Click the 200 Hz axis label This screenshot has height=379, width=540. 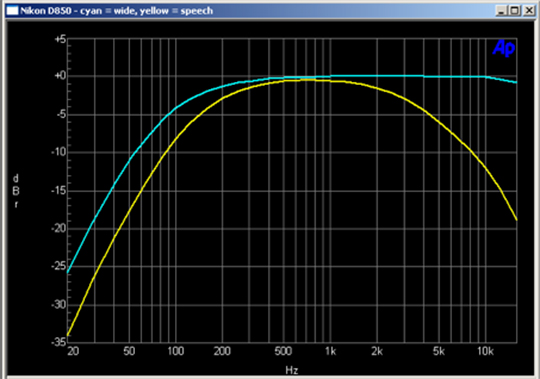(x=222, y=351)
